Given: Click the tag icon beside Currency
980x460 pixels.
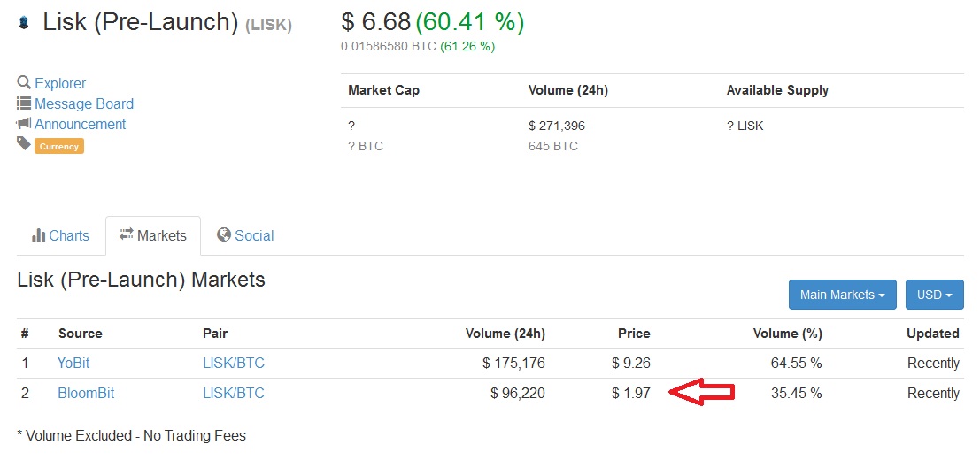Looking at the screenshot, I should pos(24,143).
